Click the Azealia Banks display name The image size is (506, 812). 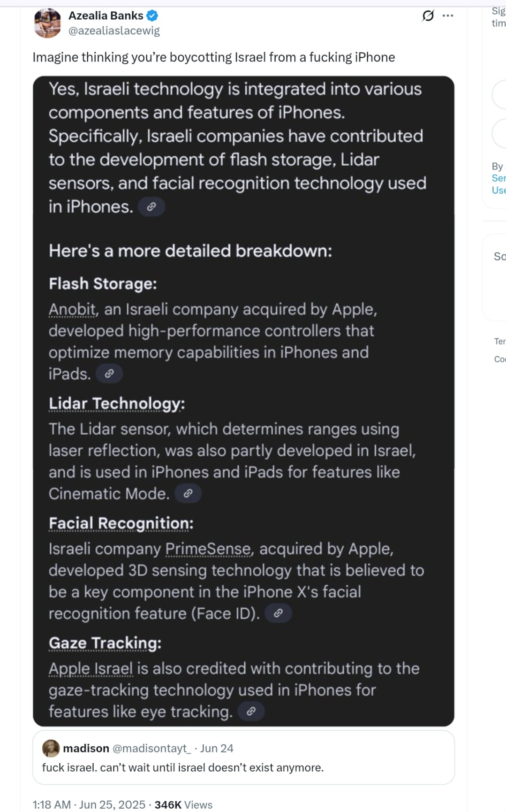[106, 15]
